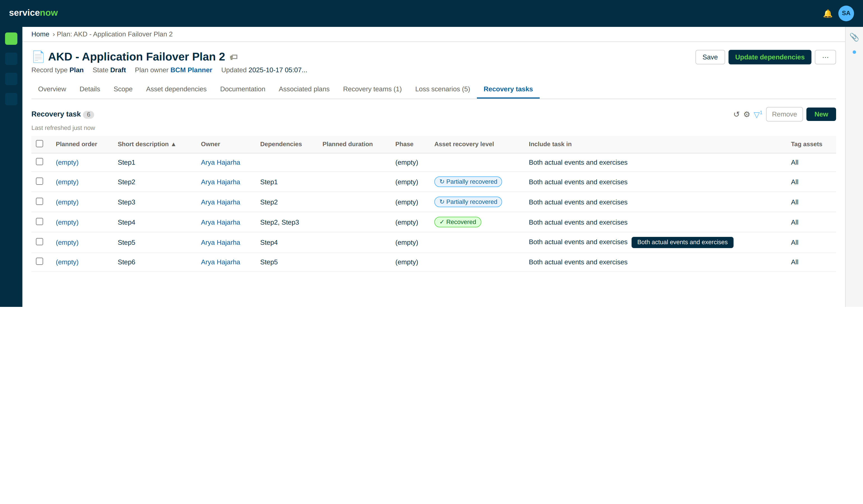The width and height of the screenshot is (863, 504).
Task: Click the Dependencies column header
Action: pos(281,144)
